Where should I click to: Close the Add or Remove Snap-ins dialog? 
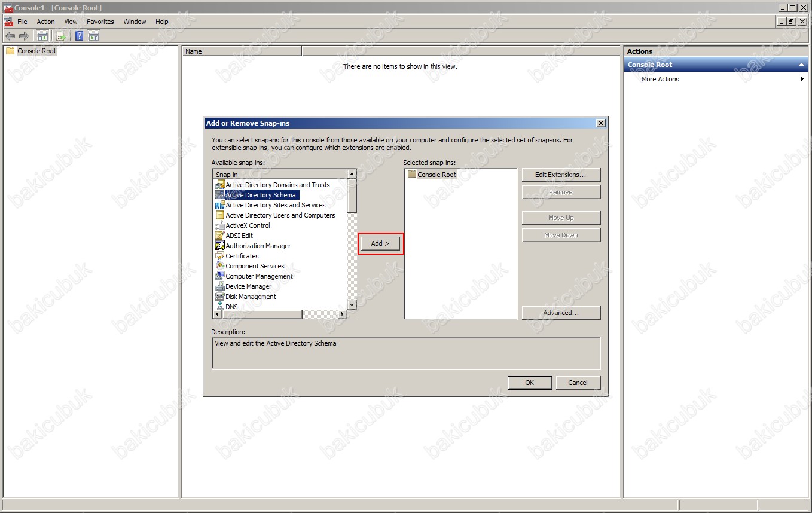600,123
